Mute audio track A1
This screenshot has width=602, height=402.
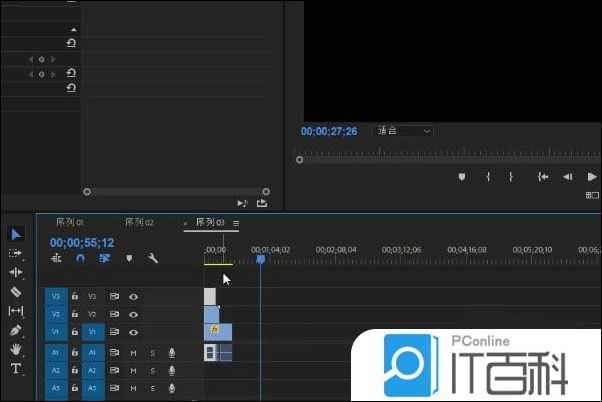(133, 352)
